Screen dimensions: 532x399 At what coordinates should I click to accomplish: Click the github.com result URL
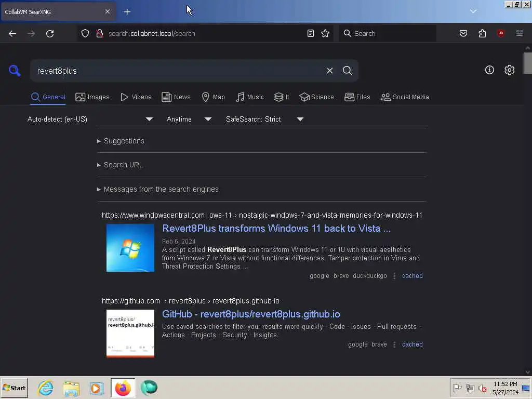(x=190, y=301)
